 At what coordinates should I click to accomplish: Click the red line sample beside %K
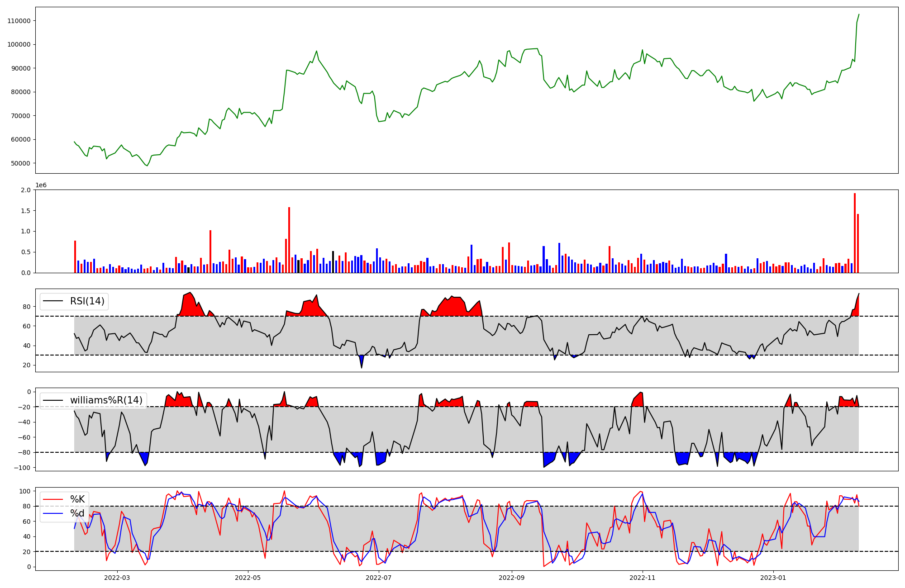(52, 499)
